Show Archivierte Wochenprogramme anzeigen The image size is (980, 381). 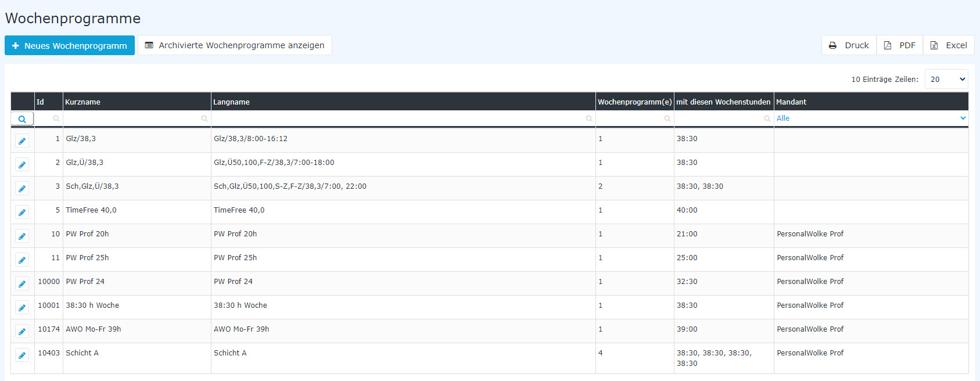point(235,45)
